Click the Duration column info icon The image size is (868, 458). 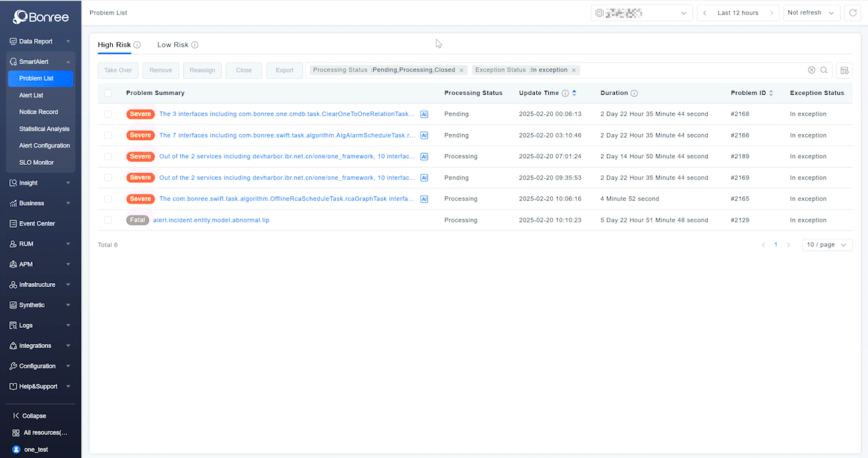coord(634,93)
